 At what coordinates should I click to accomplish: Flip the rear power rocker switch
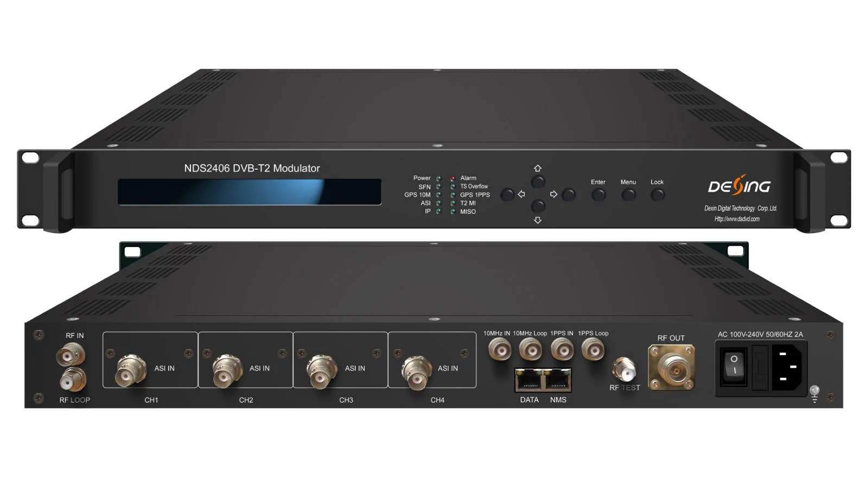click(x=733, y=366)
